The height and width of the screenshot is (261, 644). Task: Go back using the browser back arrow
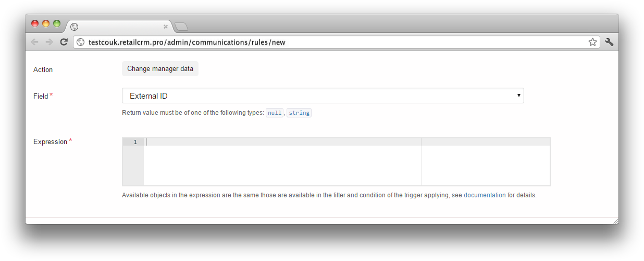34,42
